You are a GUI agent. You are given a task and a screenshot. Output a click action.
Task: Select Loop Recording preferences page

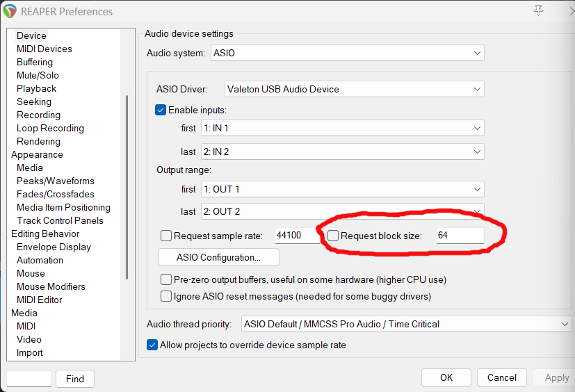point(50,128)
